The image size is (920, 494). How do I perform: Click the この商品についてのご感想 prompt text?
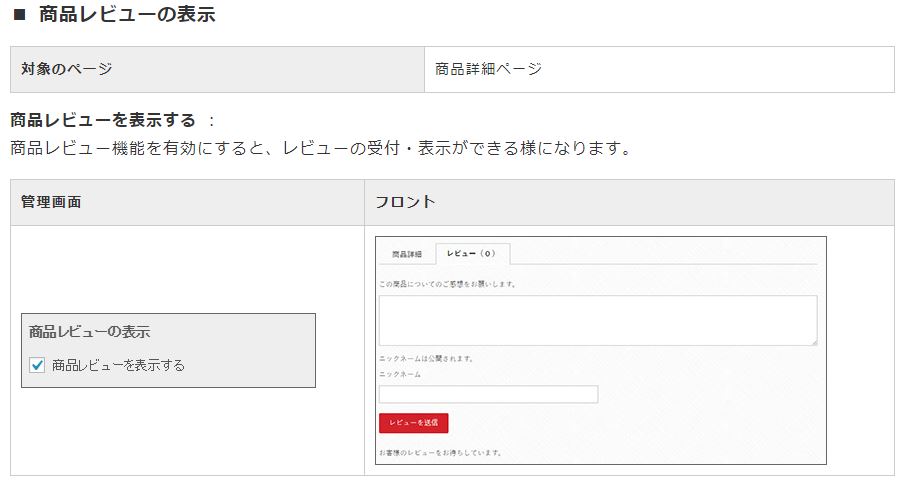(x=447, y=284)
